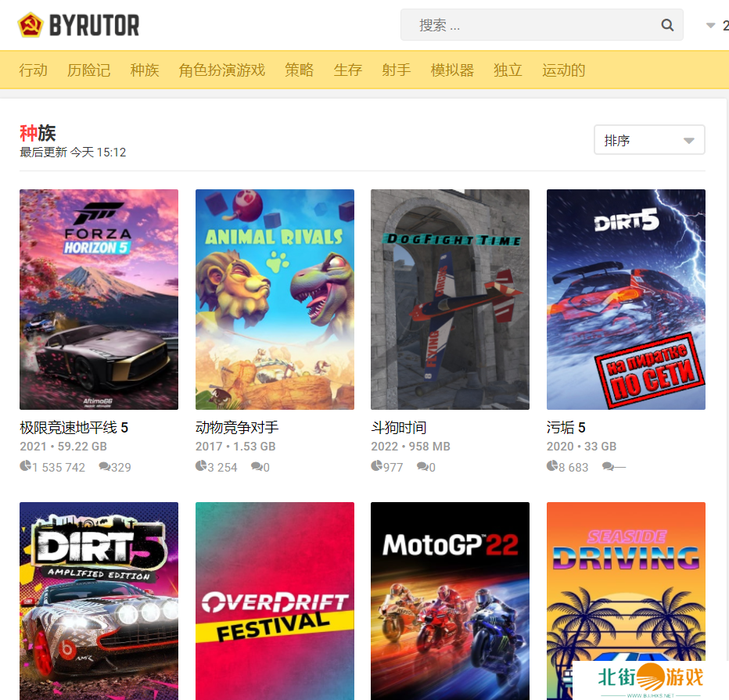Go to the 模拟器 category
This screenshot has width=729, height=700.
[452, 70]
